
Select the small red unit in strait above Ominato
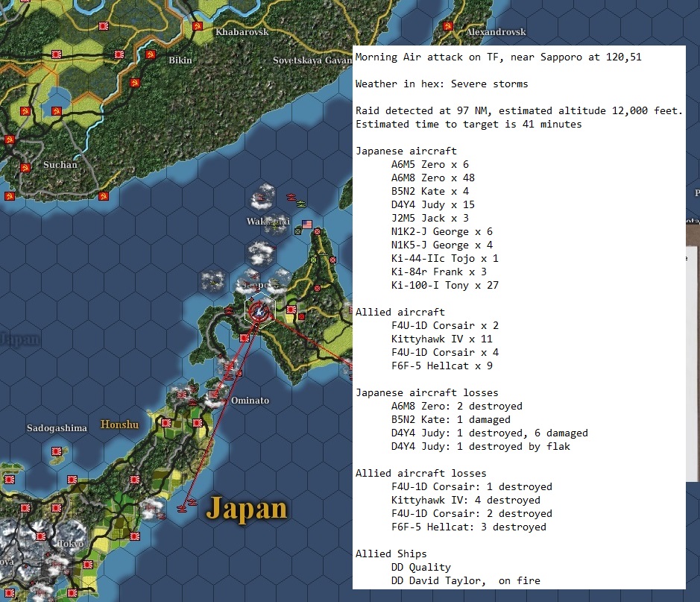[x=239, y=373]
